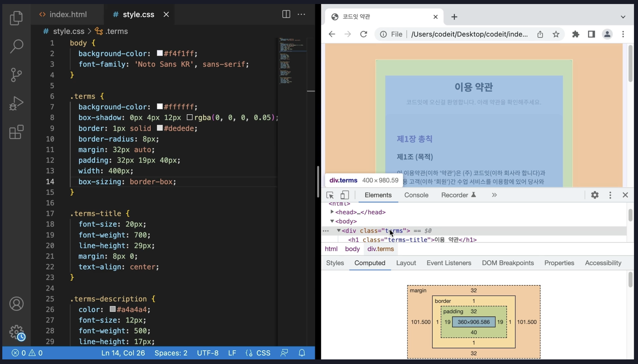
Task: Select encoding UTF-8 in status bar
Action: [x=208, y=353]
